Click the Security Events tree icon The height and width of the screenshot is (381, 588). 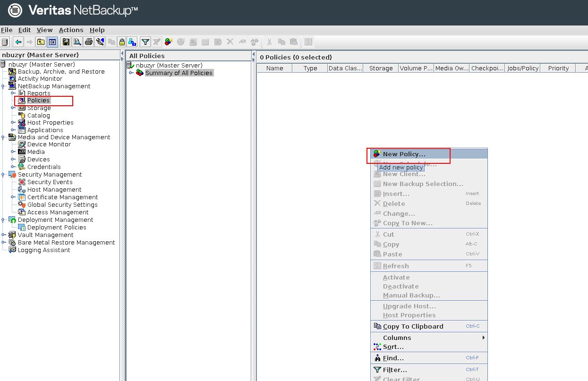(22, 182)
